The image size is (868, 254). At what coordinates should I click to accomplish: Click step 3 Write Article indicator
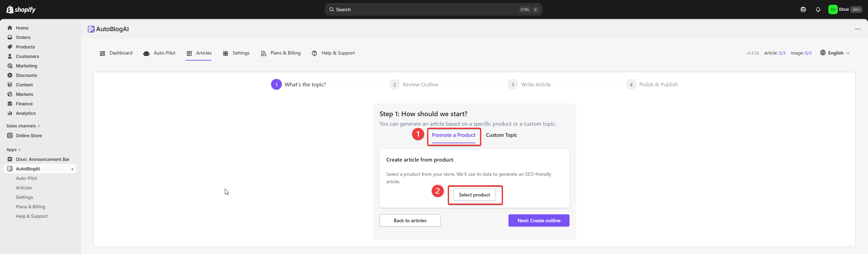coord(529,85)
